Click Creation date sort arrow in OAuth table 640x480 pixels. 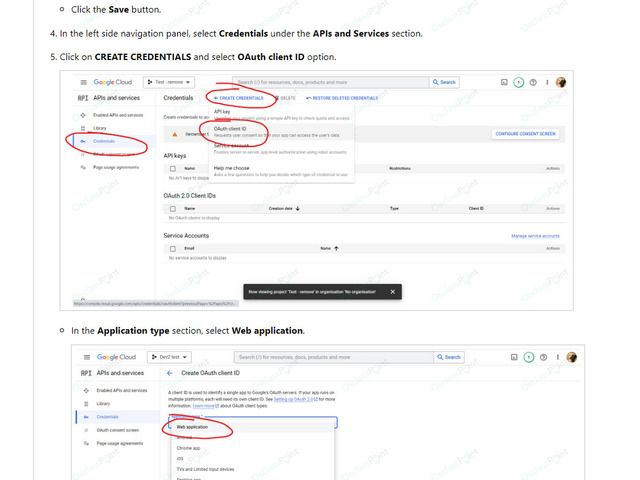point(298,209)
